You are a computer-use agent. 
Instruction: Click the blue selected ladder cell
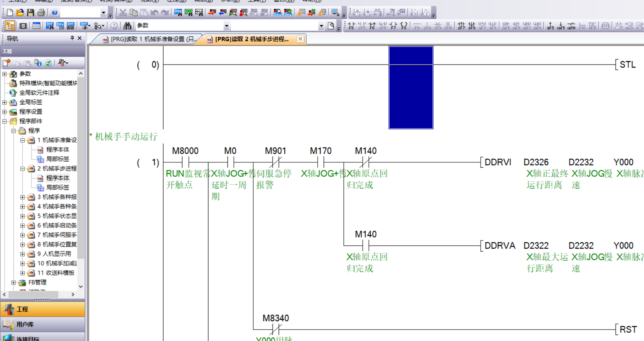[411, 88]
